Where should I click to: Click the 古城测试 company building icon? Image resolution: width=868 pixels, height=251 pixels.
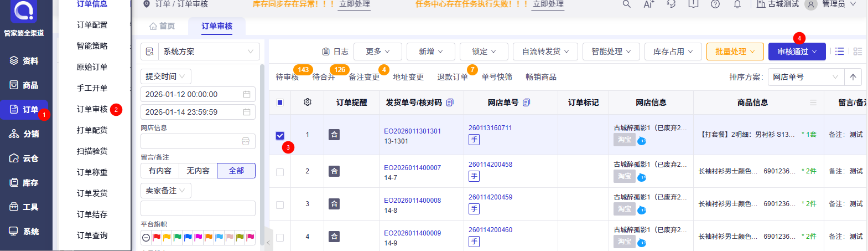(761, 4)
